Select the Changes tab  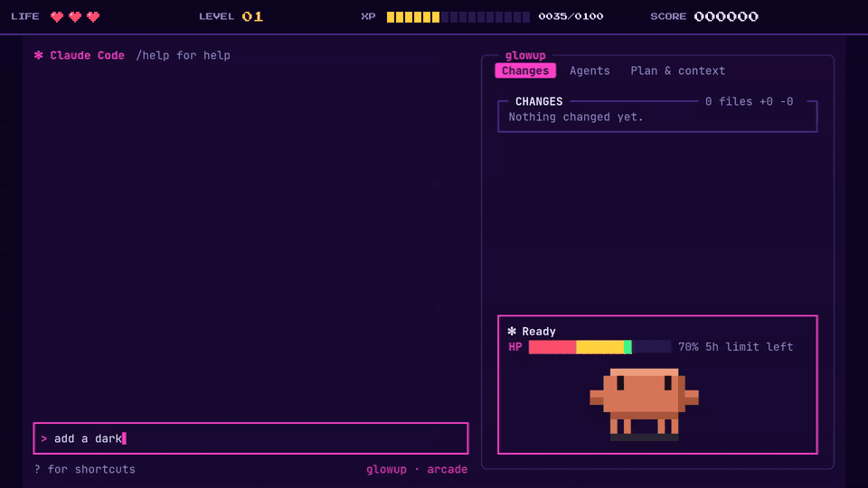point(525,70)
